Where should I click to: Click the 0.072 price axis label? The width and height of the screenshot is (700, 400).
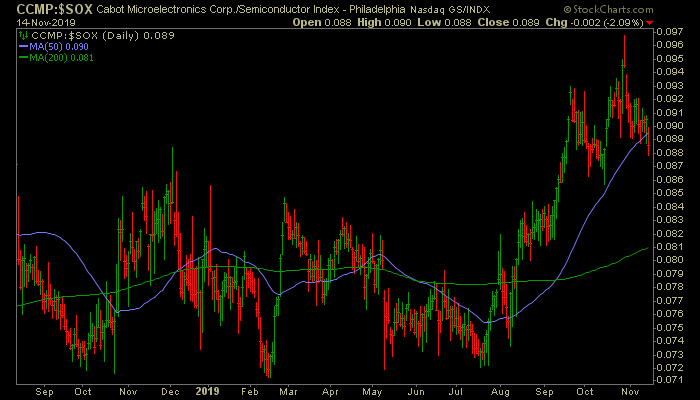point(670,367)
